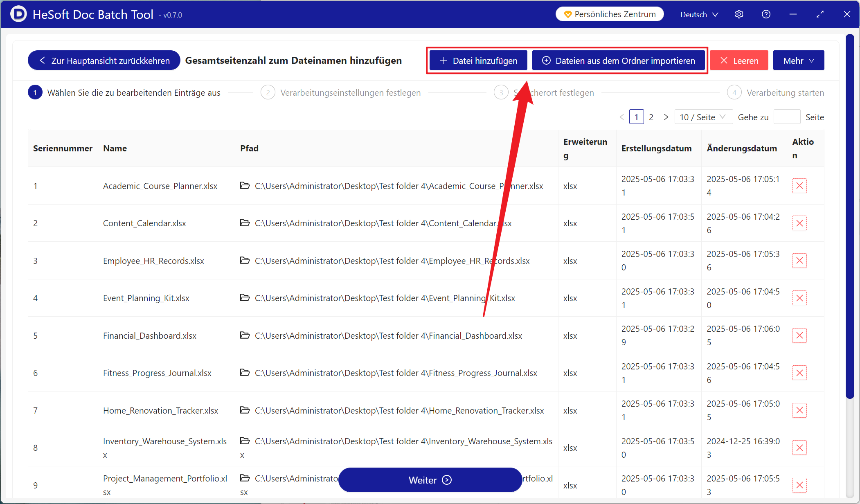The width and height of the screenshot is (860, 504).
Task: Open folder icon for Fitness_Progress_Journal.xlsx path
Action: [x=245, y=373]
